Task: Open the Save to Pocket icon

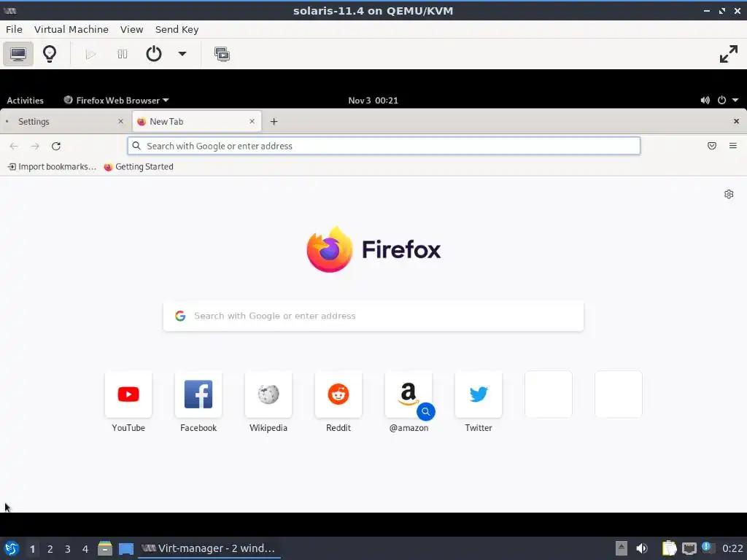Action: pos(712,146)
